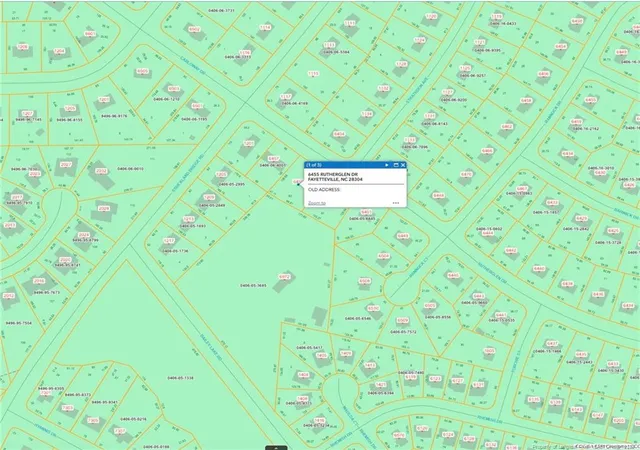Select house number 6449 label
Viewport: 640px width, 450px height.
click(403, 236)
